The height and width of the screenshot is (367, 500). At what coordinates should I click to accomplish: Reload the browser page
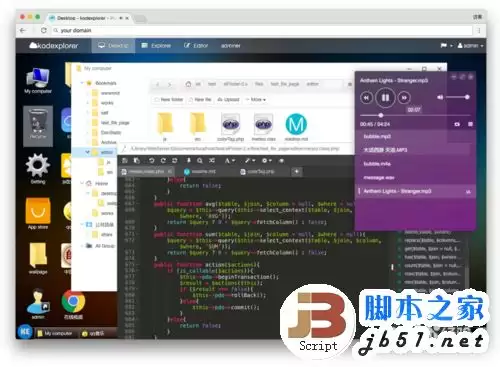pos(44,30)
